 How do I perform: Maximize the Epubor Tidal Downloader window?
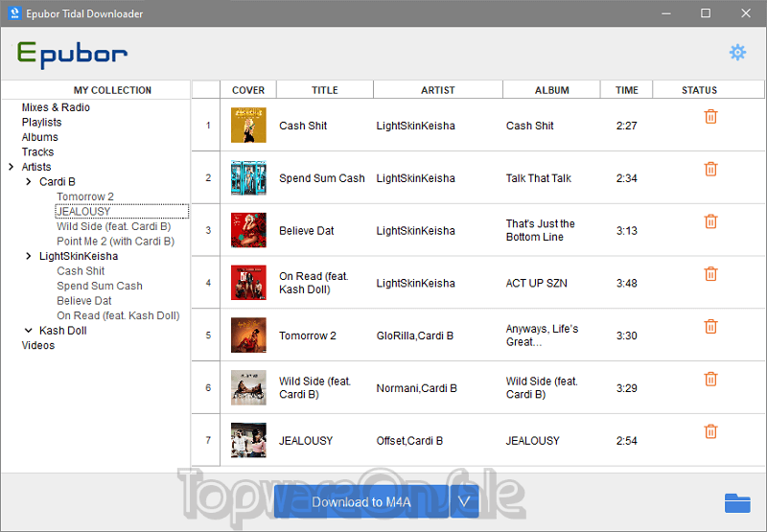coord(706,13)
